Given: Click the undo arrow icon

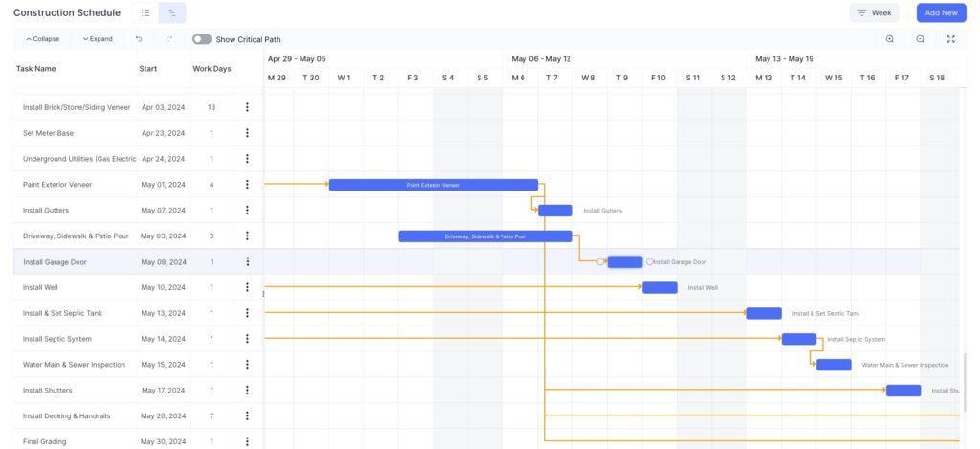Looking at the screenshot, I should (139, 39).
